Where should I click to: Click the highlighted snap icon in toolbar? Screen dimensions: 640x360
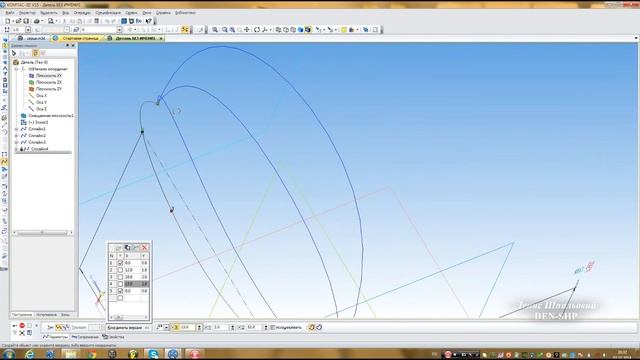point(185,29)
